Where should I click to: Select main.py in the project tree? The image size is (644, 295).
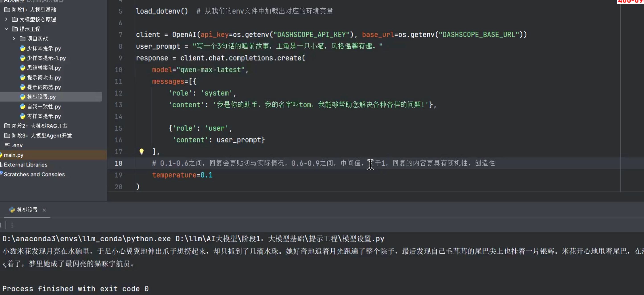(14, 155)
